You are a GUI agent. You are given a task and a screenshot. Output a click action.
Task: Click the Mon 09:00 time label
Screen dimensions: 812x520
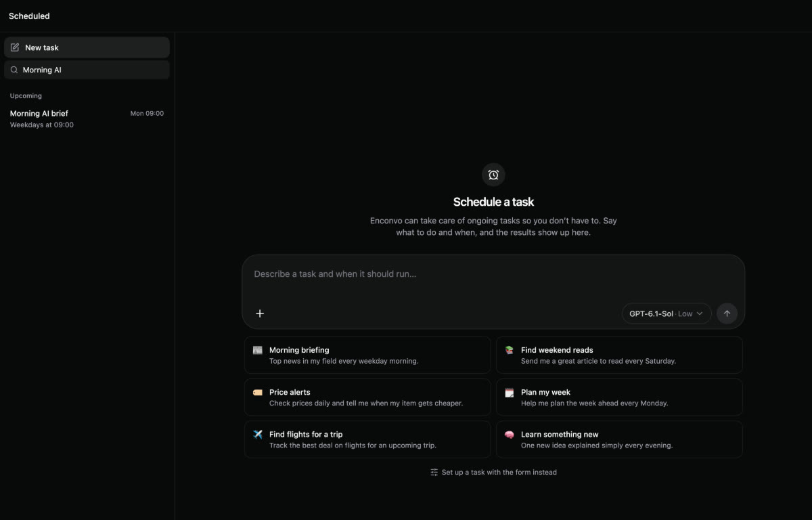tap(147, 113)
